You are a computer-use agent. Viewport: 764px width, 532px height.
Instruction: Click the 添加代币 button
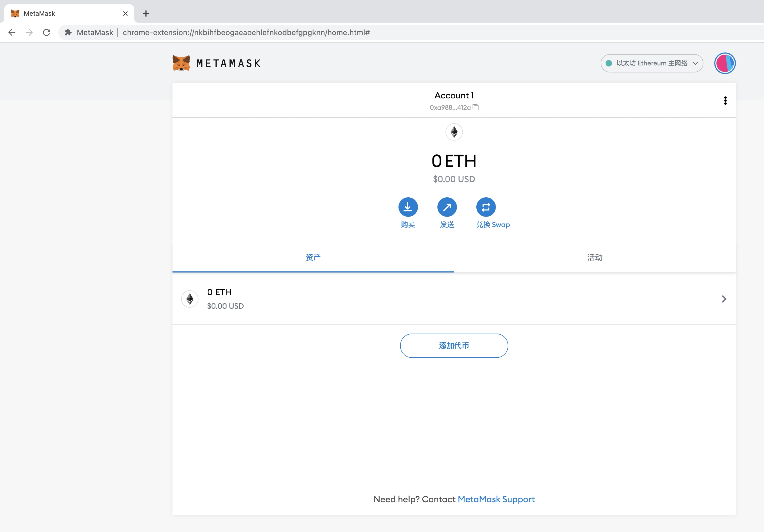[454, 346]
